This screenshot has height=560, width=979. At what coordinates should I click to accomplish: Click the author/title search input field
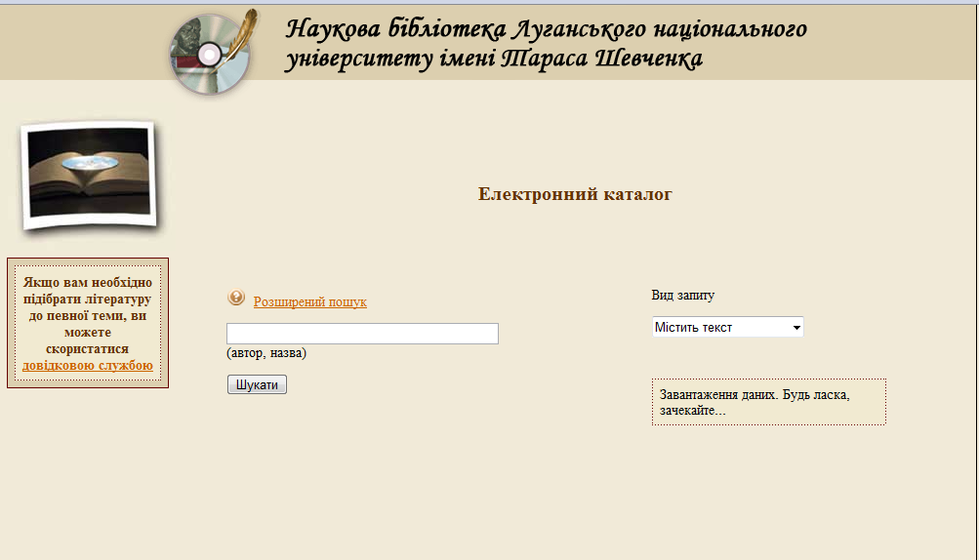coord(362,334)
